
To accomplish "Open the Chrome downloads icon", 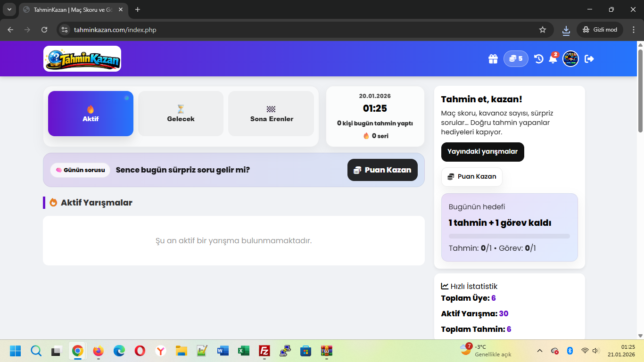I will (x=566, y=30).
